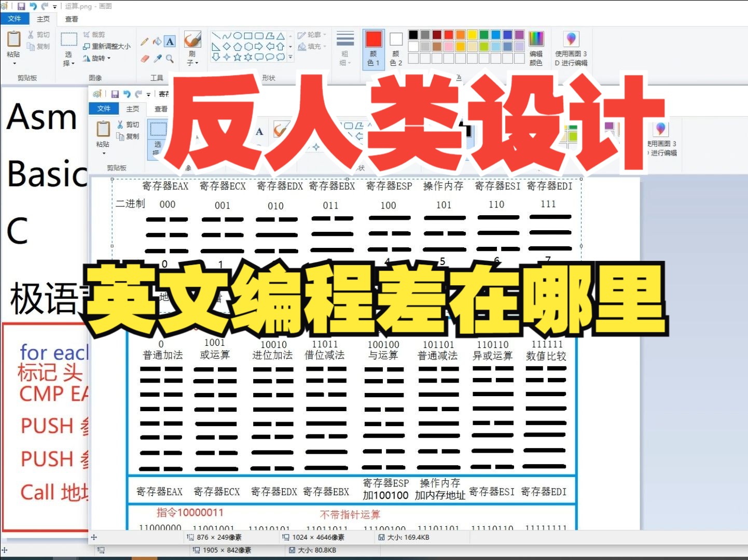Select the Pencil tool
This screenshot has height=560, width=748.
144,40
